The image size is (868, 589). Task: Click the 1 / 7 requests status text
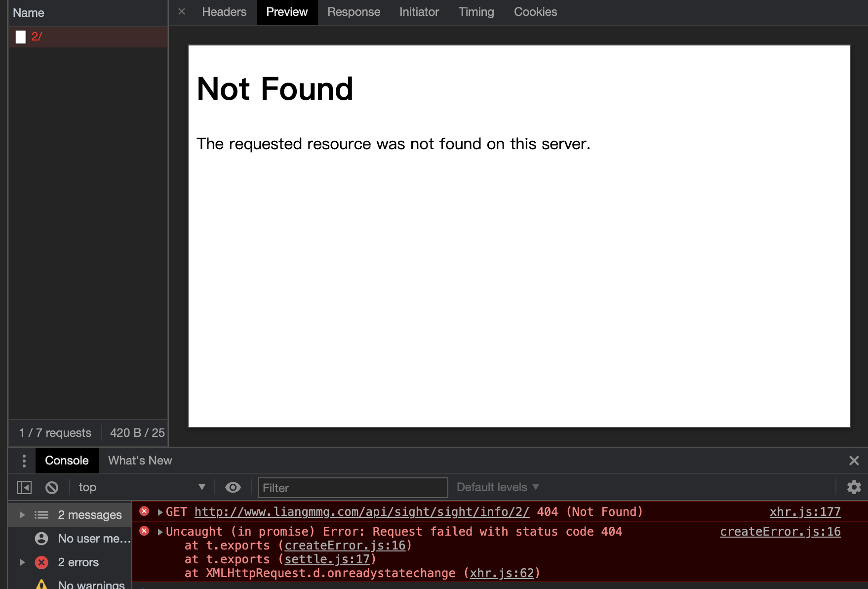coord(55,433)
